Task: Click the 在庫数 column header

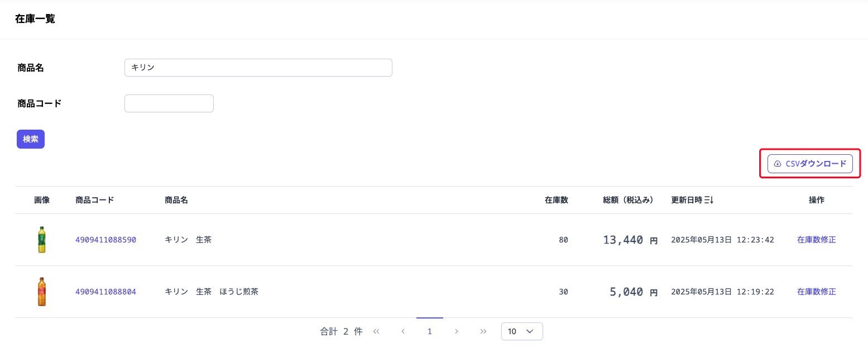Action: [556, 200]
